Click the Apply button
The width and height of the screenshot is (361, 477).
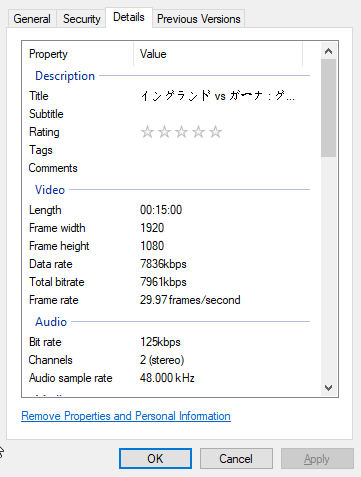(x=317, y=459)
